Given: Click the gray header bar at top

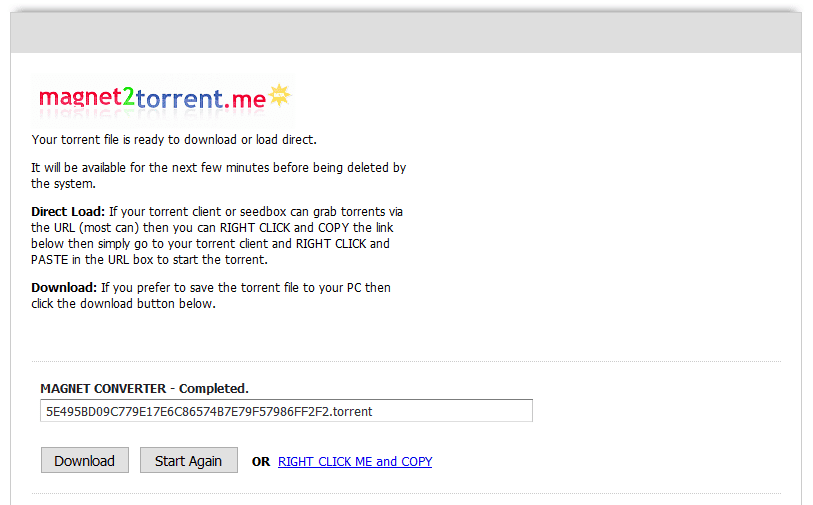Looking at the screenshot, I should pyautogui.click(x=406, y=33).
